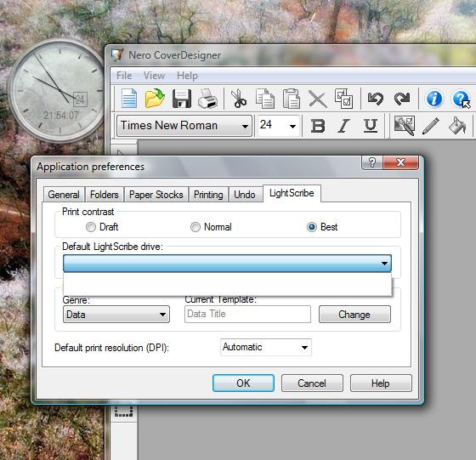The height and width of the screenshot is (460, 476).
Task: Click the desktop clock gadget
Action: click(x=58, y=90)
